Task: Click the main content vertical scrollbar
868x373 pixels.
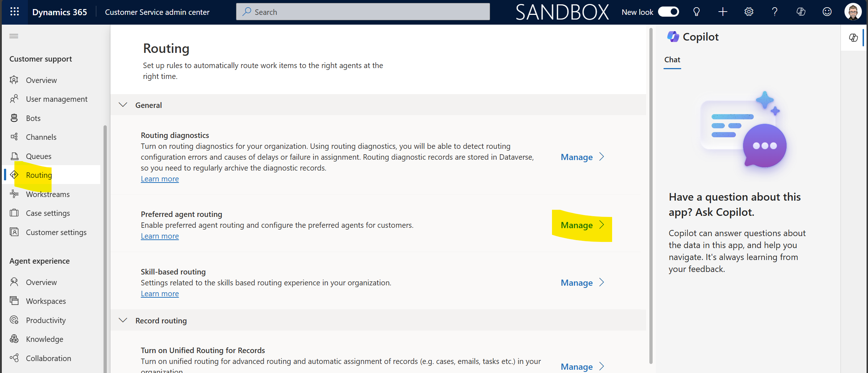Action: point(651,196)
